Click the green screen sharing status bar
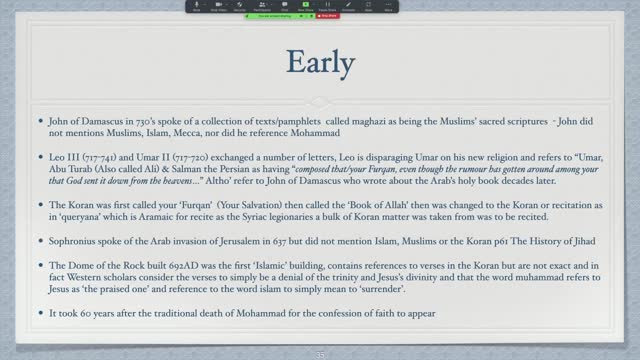 pyautogui.click(x=280, y=16)
